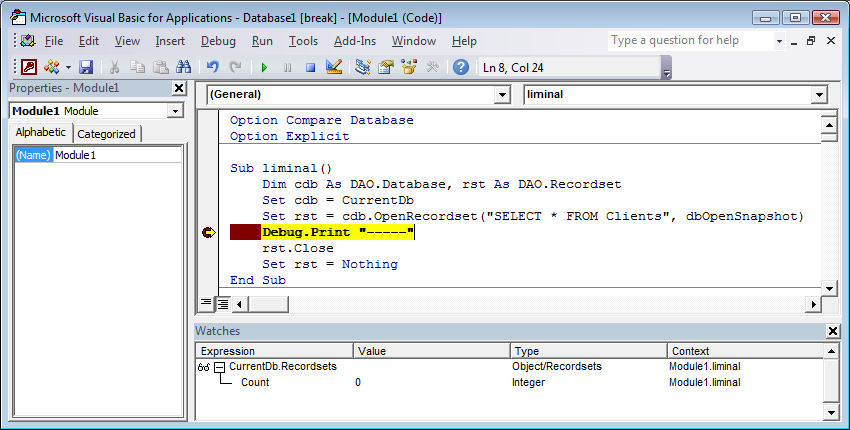This screenshot has width=850, height=430.
Task: Open toolbar options arrow at toolbar end
Action: (667, 68)
